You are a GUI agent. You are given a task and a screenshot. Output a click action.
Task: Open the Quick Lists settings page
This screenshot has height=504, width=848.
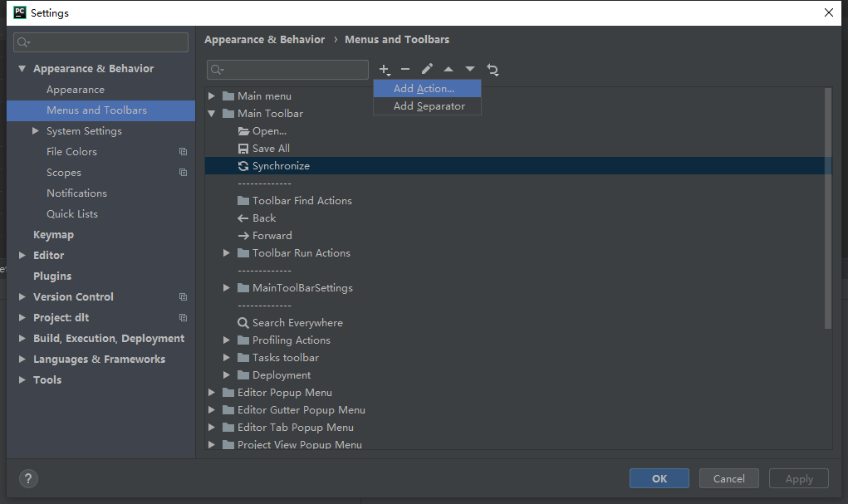click(72, 214)
